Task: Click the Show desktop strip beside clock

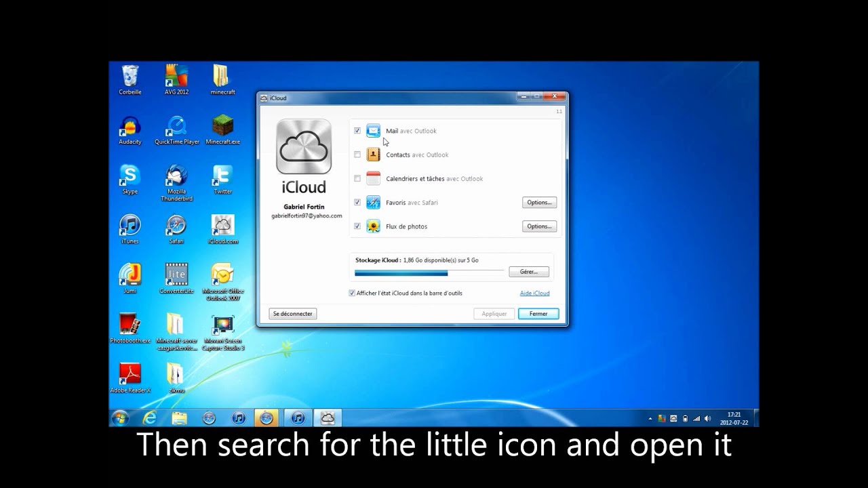Action: (x=755, y=418)
